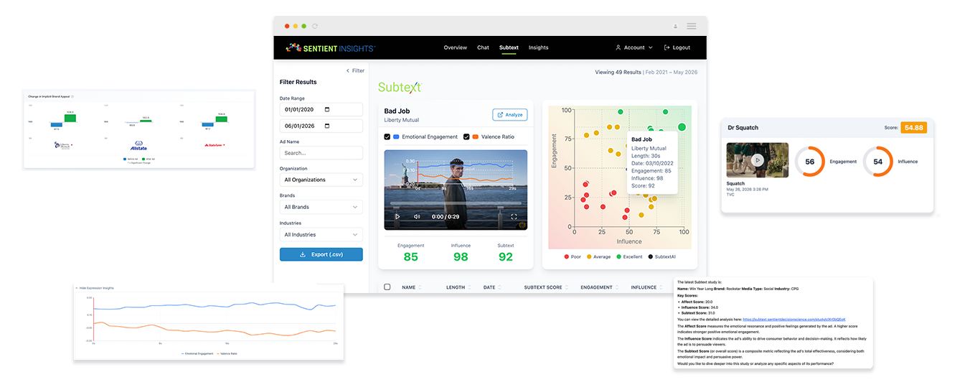Click info icon beside Implicit Brand Appeal title
The image size is (980, 390).
72,96
